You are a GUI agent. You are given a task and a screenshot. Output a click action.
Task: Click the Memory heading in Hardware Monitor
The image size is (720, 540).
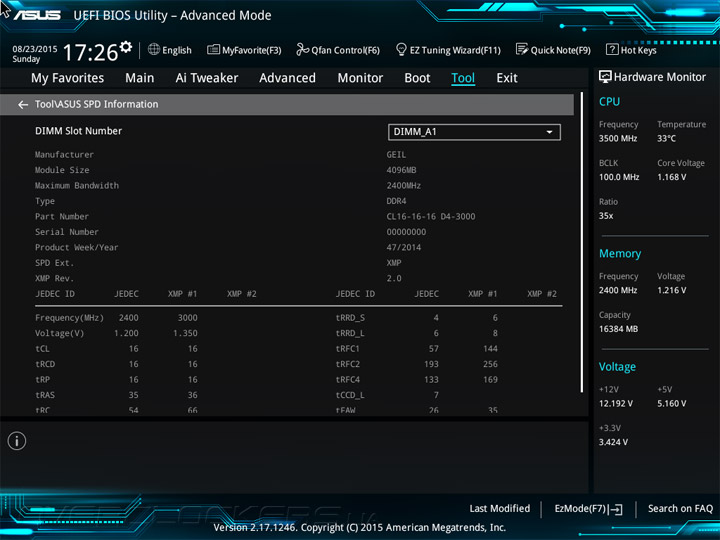(620, 253)
